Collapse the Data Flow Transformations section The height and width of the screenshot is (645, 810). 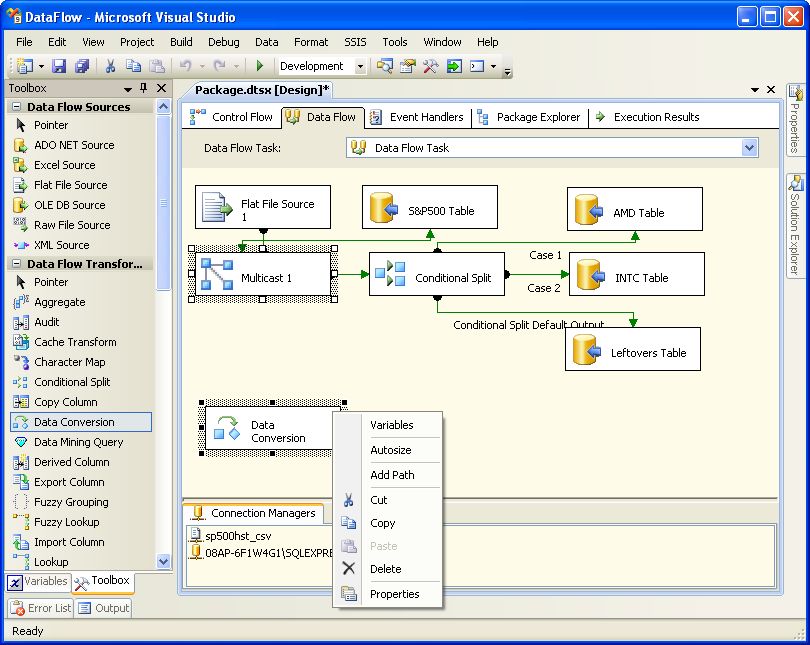(x=15, y=264)
